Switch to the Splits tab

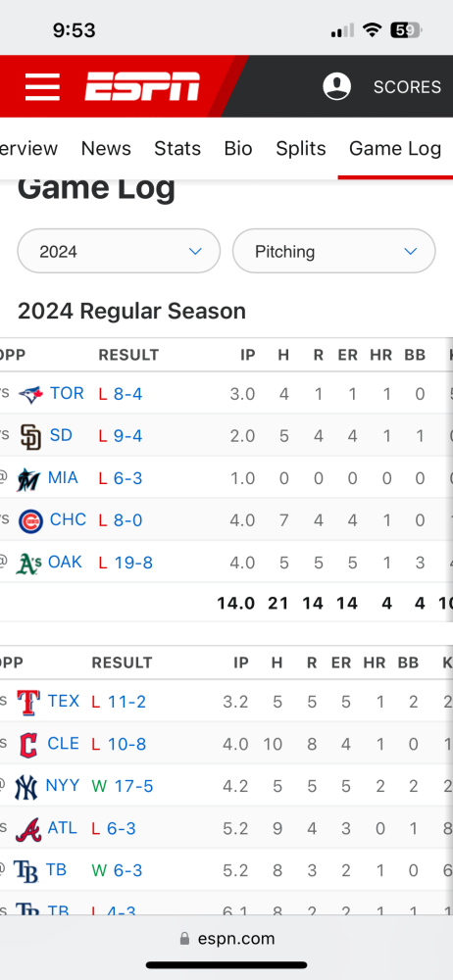coord(301,149)
